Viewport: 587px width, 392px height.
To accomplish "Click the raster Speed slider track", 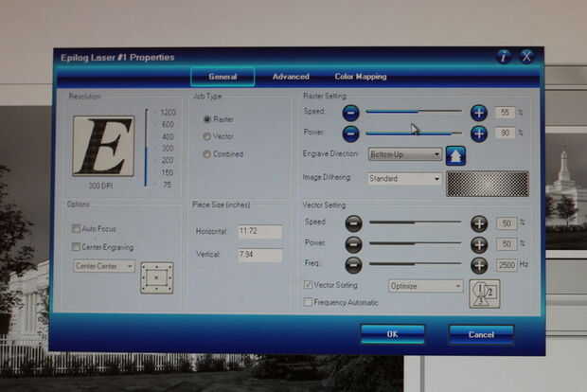I will [414, 112].
